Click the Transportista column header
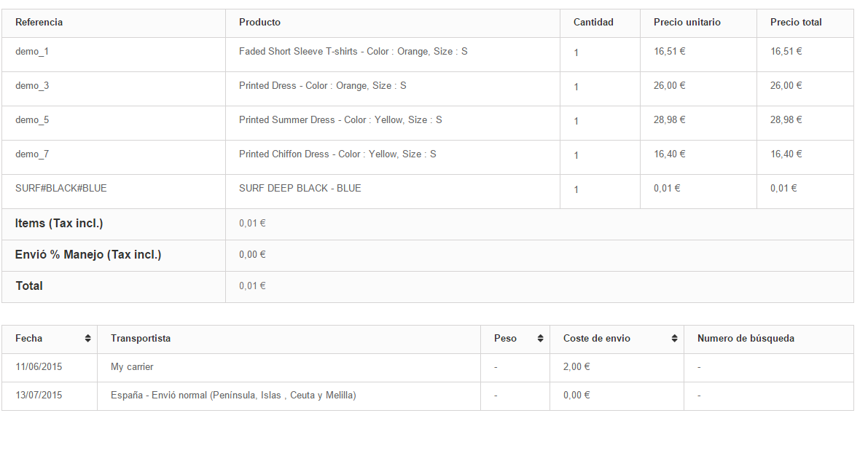The height and width of the screenshot is (472, 868). (141, 338)
